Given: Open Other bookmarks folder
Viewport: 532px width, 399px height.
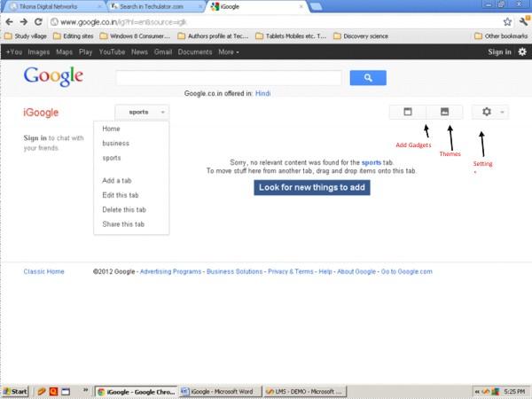Looking at the screenshot, I should [501, 36].
